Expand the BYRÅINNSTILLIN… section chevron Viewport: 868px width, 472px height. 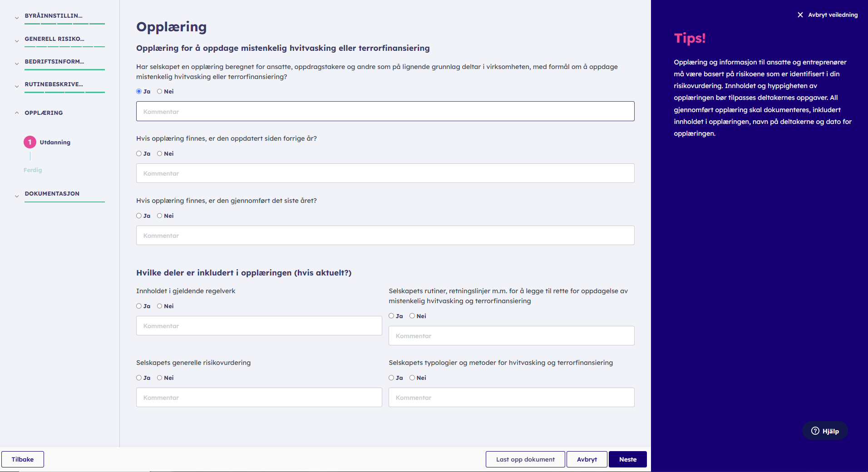tap(17, 18)
